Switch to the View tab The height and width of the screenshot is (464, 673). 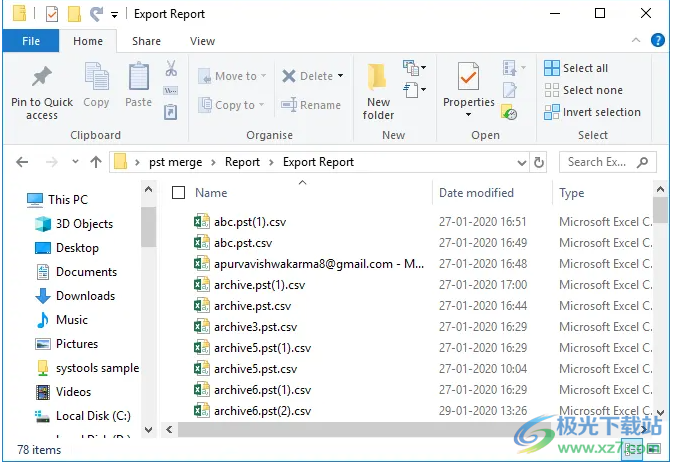click(202, 41)
